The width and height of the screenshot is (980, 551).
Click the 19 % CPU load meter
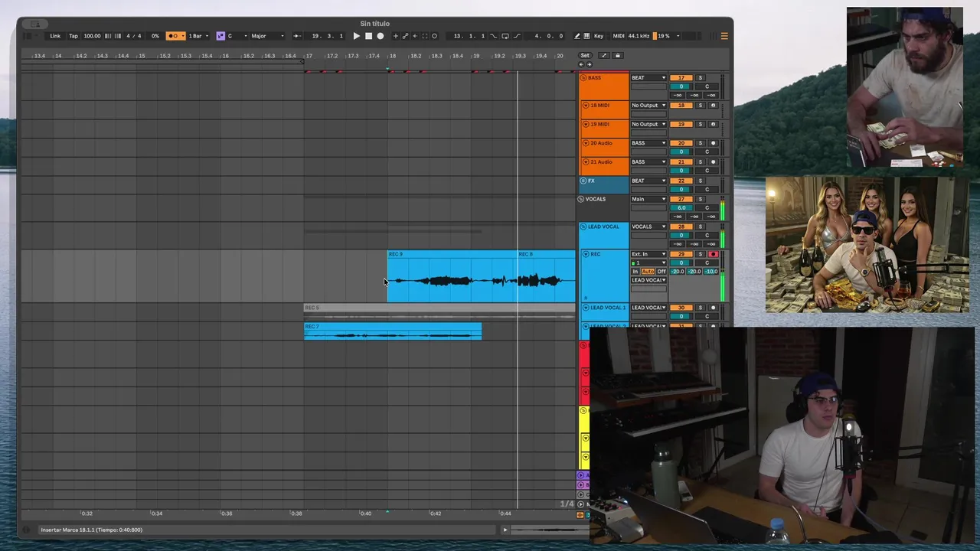point(665,36)
